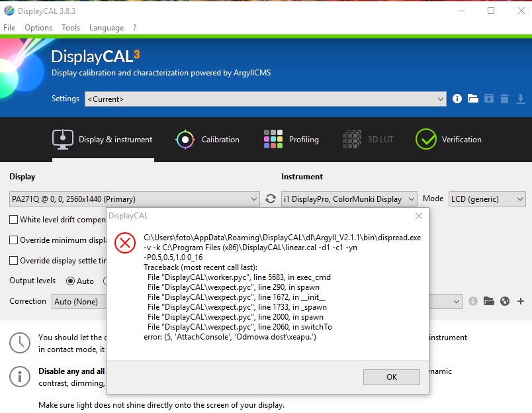Viewport: 532px width, 413px height.
Task: Open the instrument i1 DisplayPro dropdown
Action: point(349,199)
